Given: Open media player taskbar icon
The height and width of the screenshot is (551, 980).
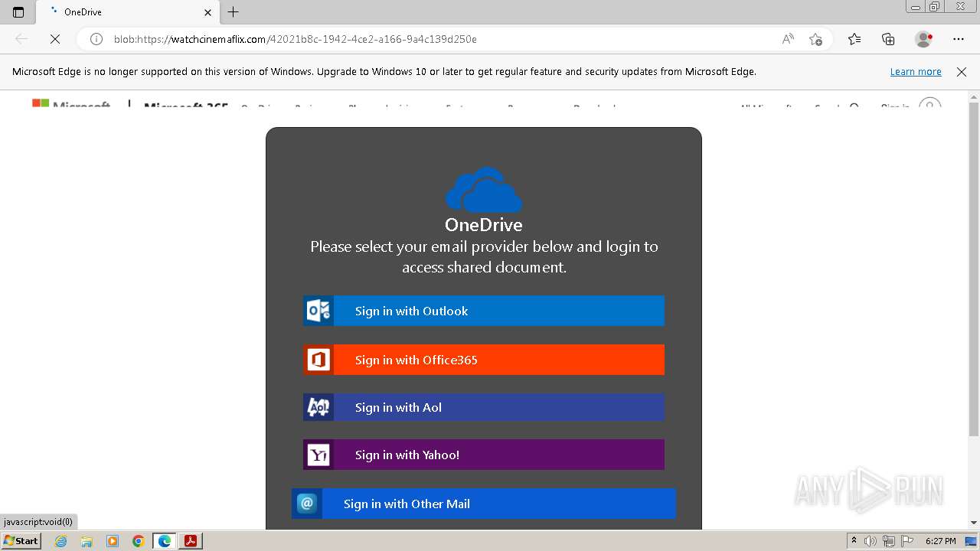Looking at the screenshot, I should (113, 541).
